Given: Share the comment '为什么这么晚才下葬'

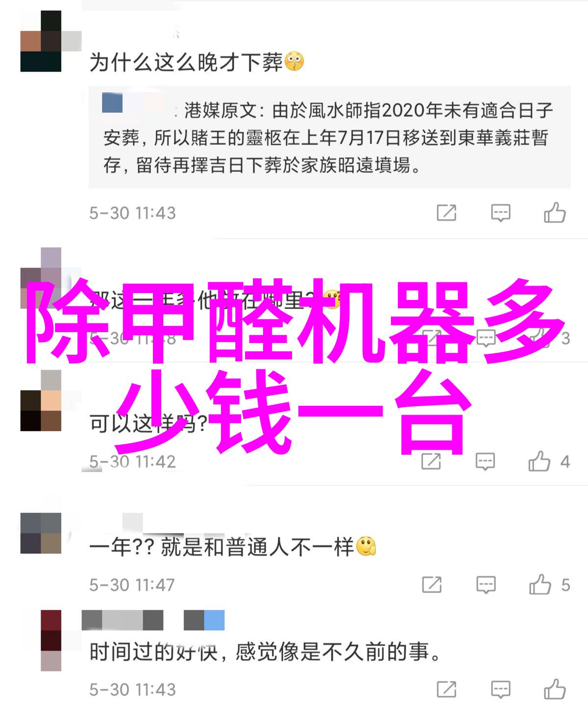Looking at the screenshot, I should (x=446, y=213).
